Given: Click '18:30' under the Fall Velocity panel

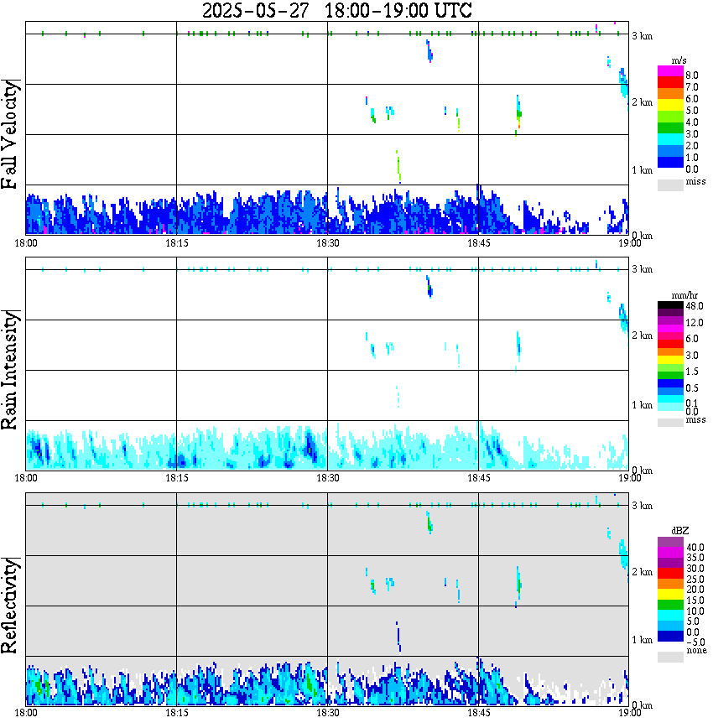Looking at the screenshot, I should tap(327, 243).
